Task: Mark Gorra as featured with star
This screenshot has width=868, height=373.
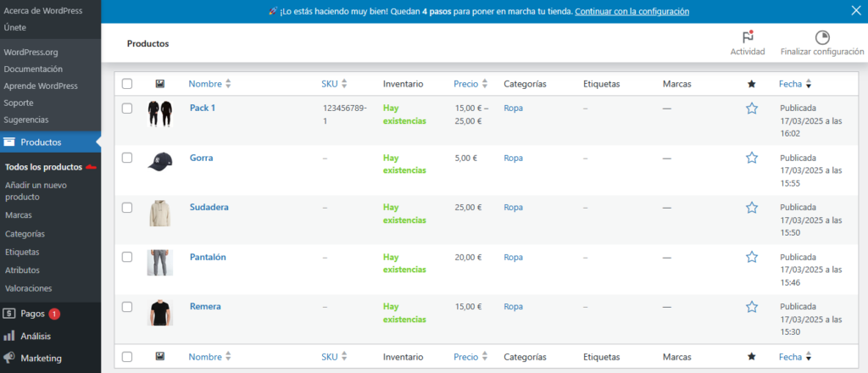Action: click(751, 158)
